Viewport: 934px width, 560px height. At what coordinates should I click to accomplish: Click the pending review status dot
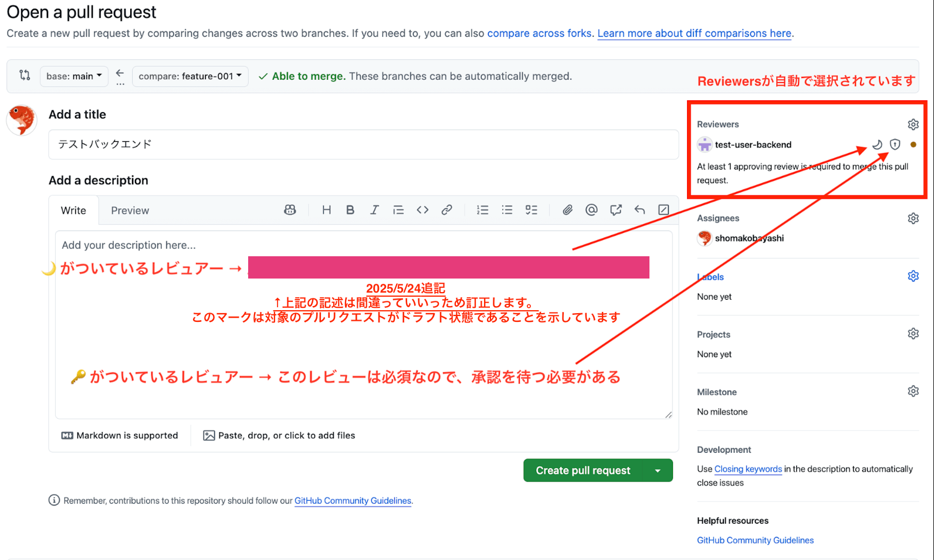[x=913, y=145]
